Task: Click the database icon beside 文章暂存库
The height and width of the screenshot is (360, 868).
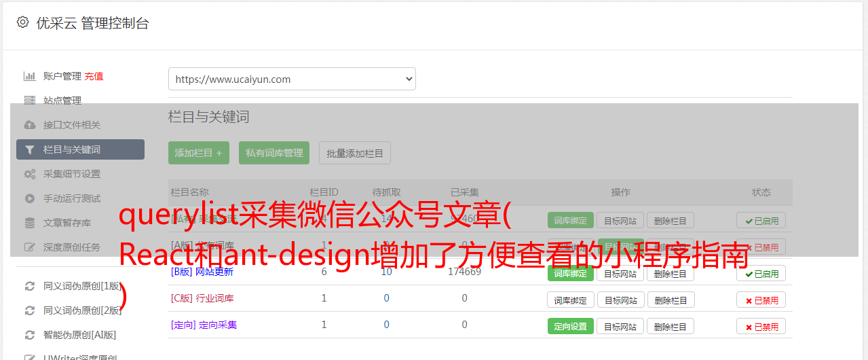Action: coord(29,223)
